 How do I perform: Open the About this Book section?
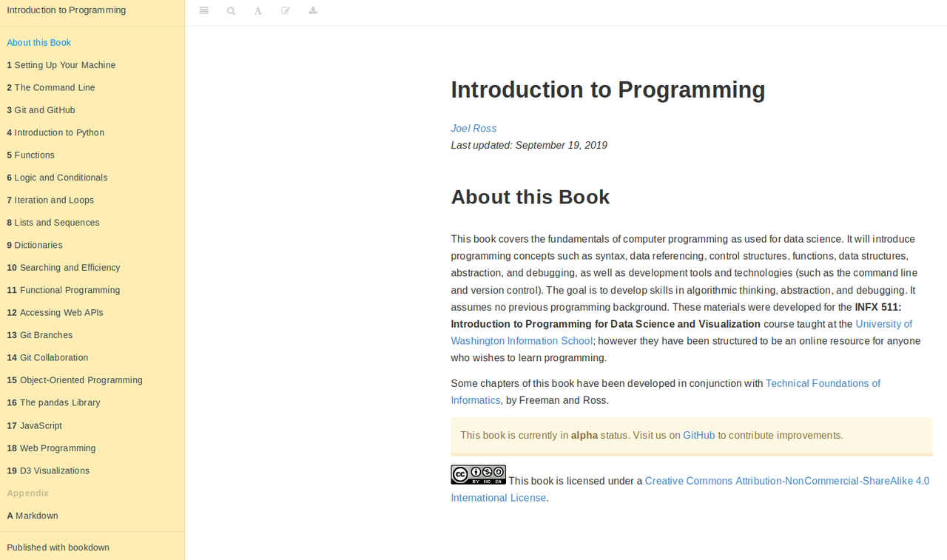pyautogui.click(x=39, y=43)
